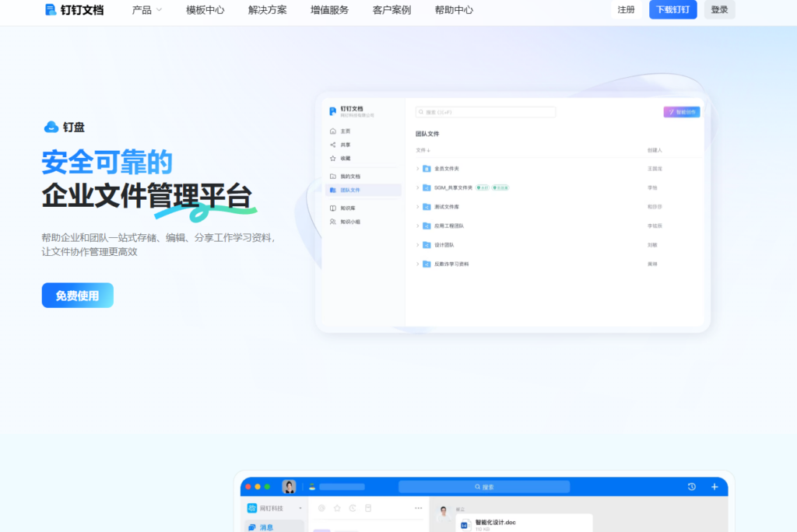Expand the 全员文件夹 folder chevron
The height and width of the screenshot is (532, 797).
pyautogui.click(x=418, y=168)
